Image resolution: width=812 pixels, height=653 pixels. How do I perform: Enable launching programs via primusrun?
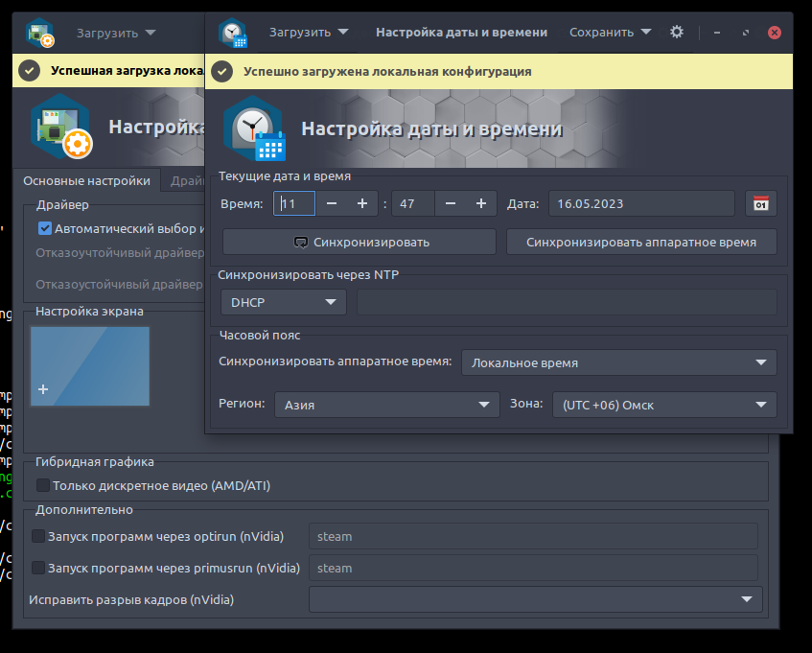pos(38,568)
